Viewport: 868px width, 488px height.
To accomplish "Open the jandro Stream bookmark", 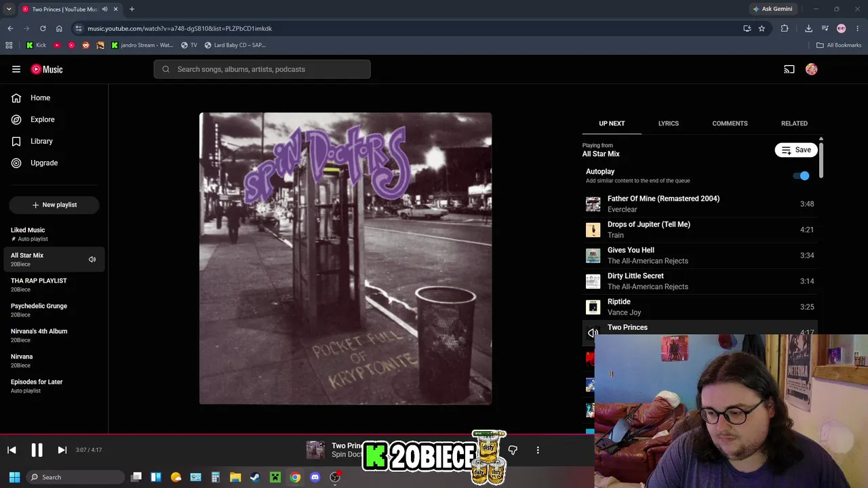I will click(x=142, y=45).
